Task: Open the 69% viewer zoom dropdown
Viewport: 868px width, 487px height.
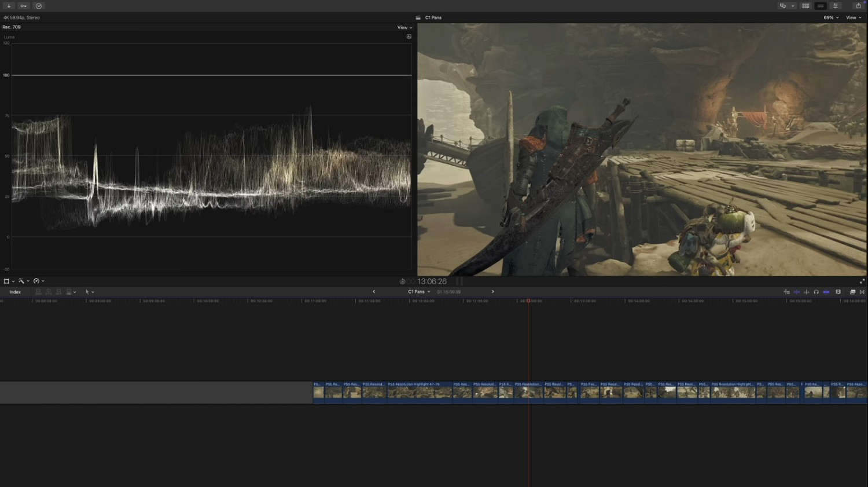Action: [x=831, y=18]
